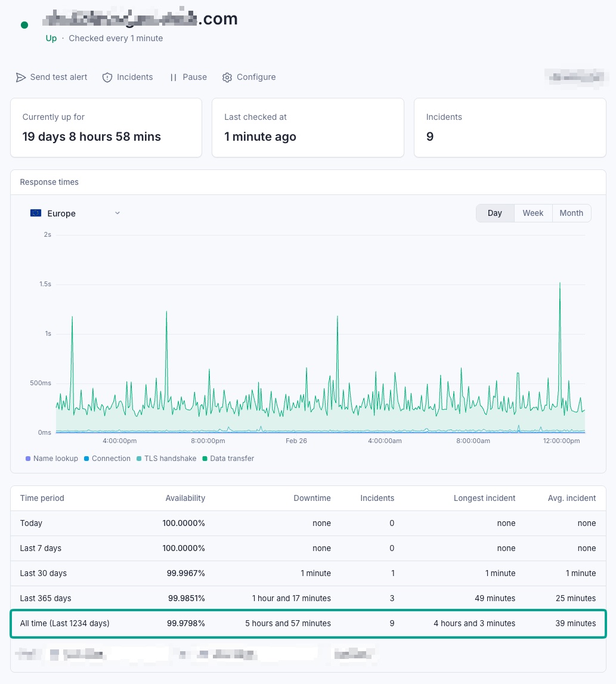Switch to the Week range tab
616x684 pixels.
(x=533, y=213)
